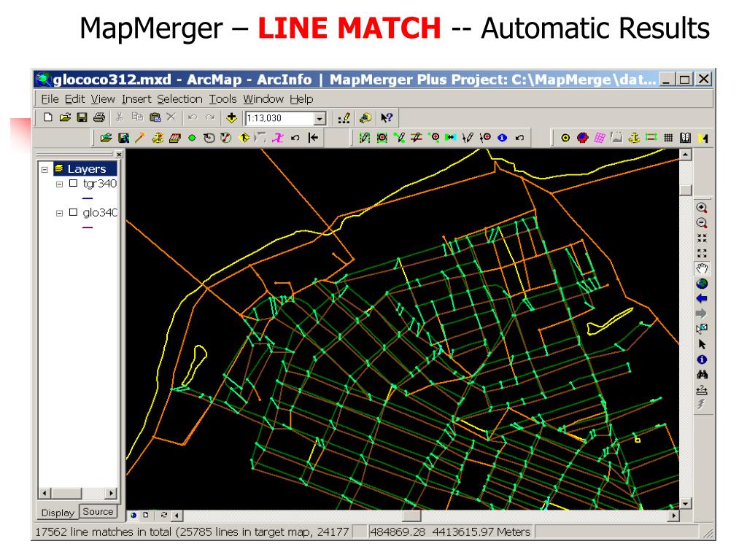Click the pink grid icon
747x560 pixels.
pos(600,138)
